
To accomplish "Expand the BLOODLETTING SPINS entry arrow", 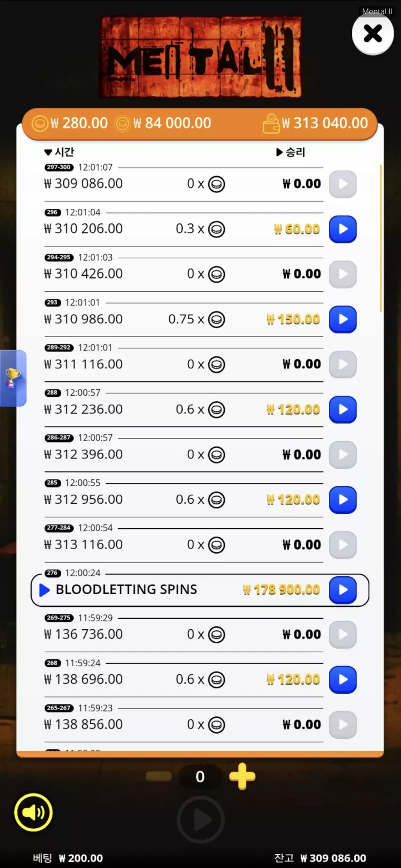I will pyautogui.click(x=44, y=590).
